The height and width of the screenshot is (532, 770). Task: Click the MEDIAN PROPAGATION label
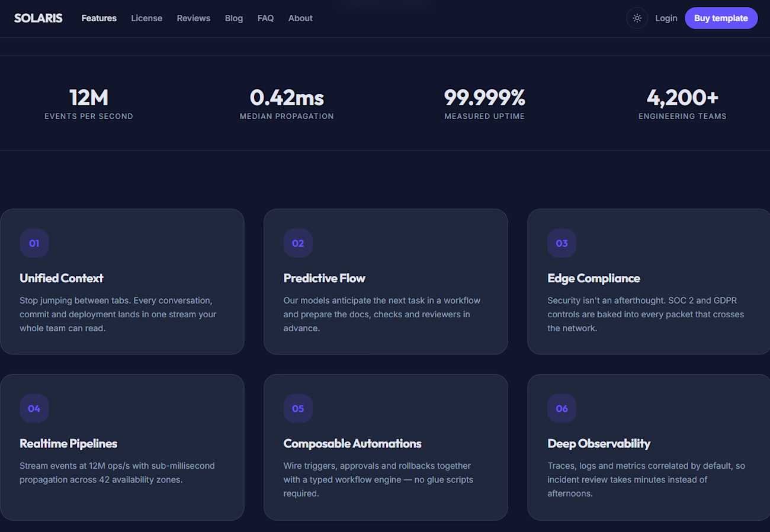point(287,117)
